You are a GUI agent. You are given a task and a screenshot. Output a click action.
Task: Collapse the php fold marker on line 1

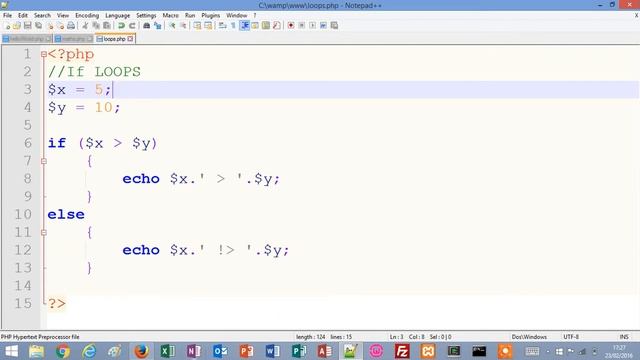coord(44,54)
